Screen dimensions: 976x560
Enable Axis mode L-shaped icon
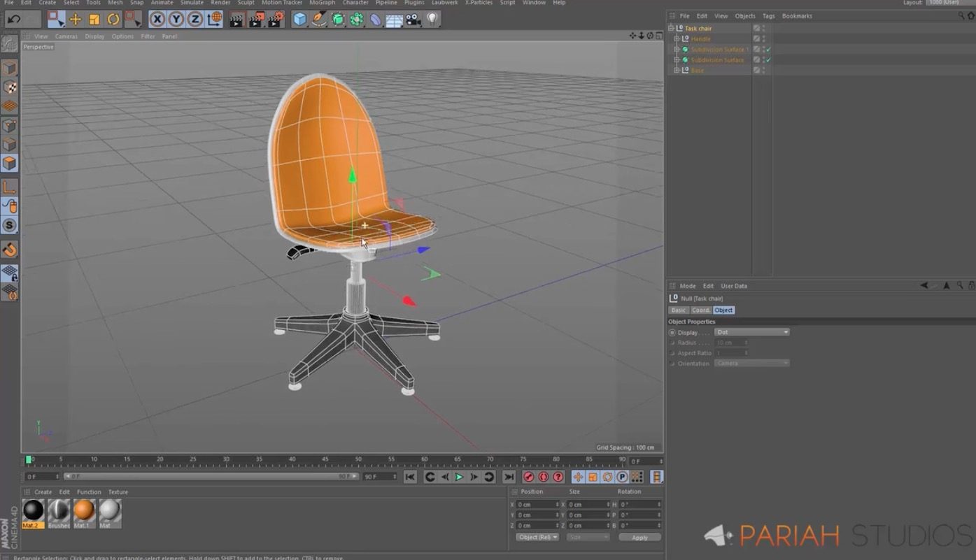(x=10, y=187)
